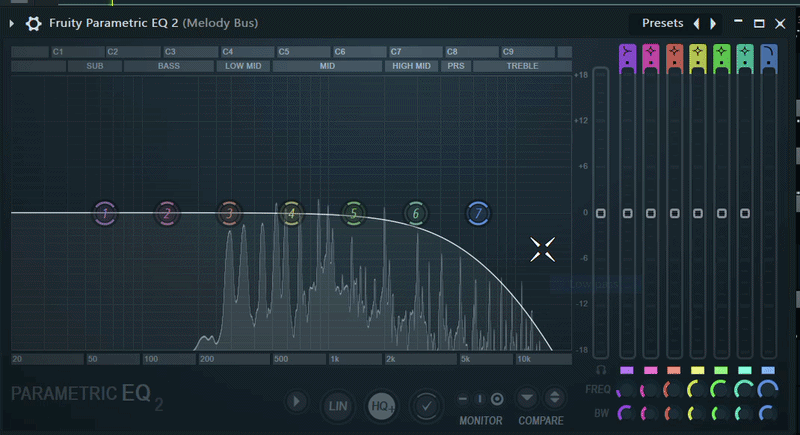Toggle the pink band 2 color swatch
The width and height of the screenshot is (800, 435).
point(651,370)
